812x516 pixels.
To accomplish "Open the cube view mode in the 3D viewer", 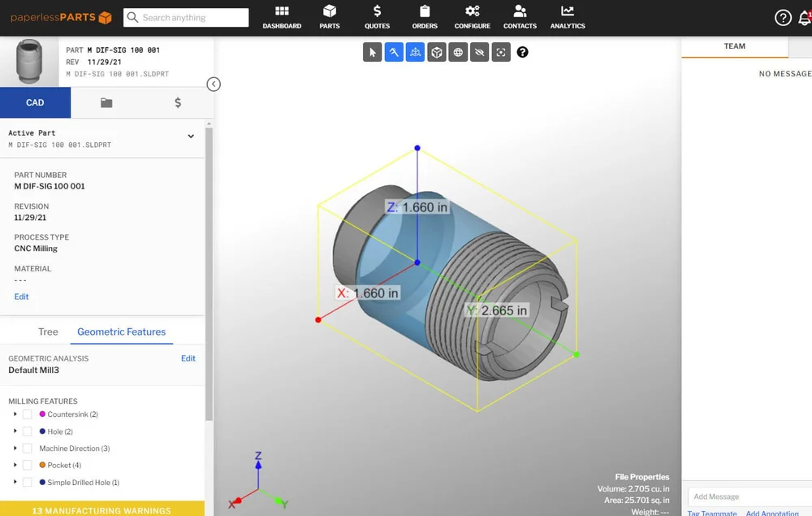I will pos(437,52).
